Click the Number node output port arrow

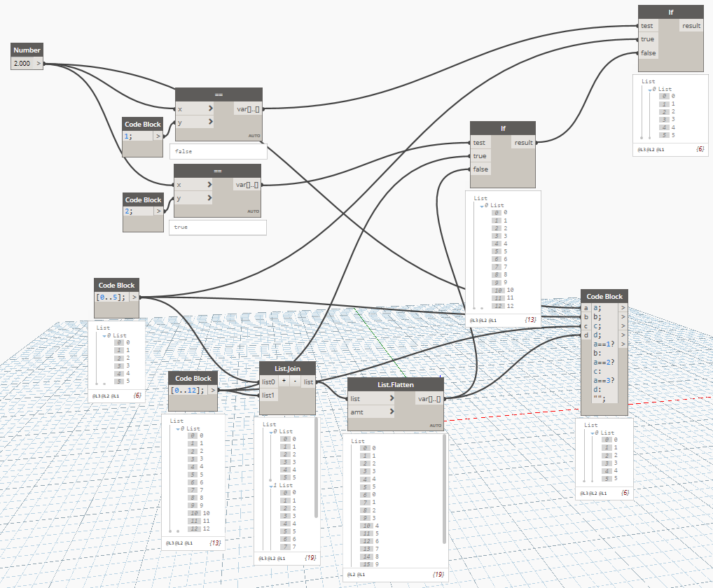[x=39, y=63]
